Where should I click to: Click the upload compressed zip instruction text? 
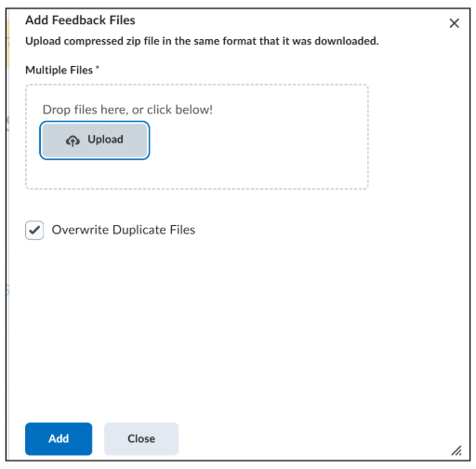202,41
